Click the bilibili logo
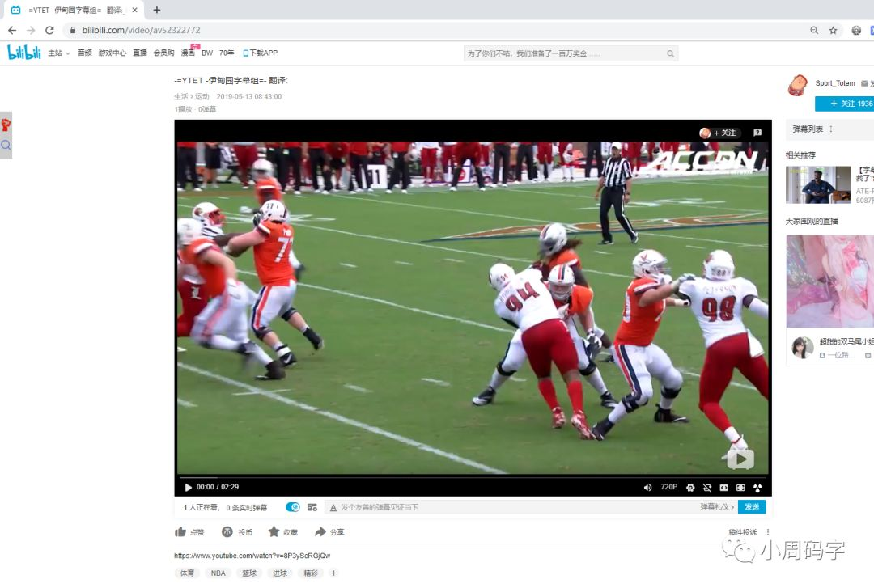Image resolution: width=874 pixels, height=588 pixels. (x=24, y=53)
